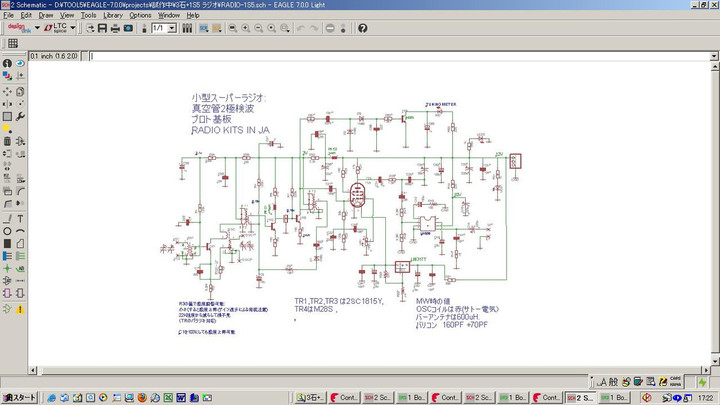
Task: Open the Library menu
Action: click(113, 16)
